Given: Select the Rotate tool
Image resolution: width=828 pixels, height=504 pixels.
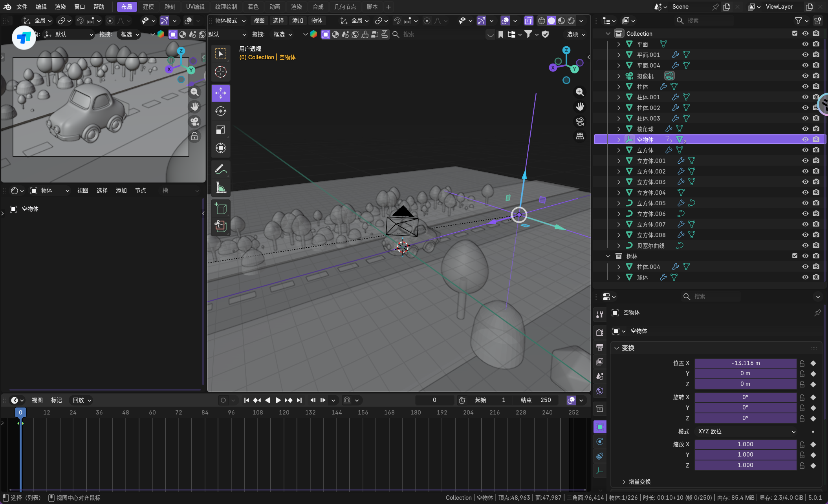Looking at the screenshot, I should click(x=220, y=111).
